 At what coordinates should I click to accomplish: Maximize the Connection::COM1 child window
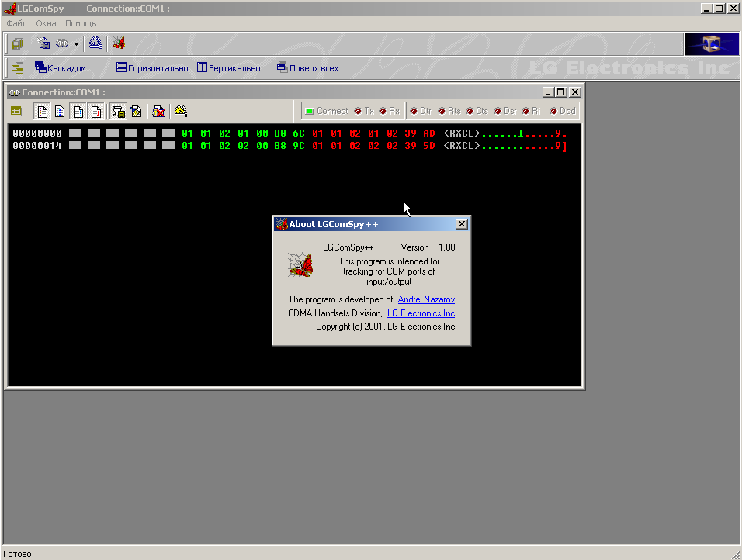pos(561,92)
